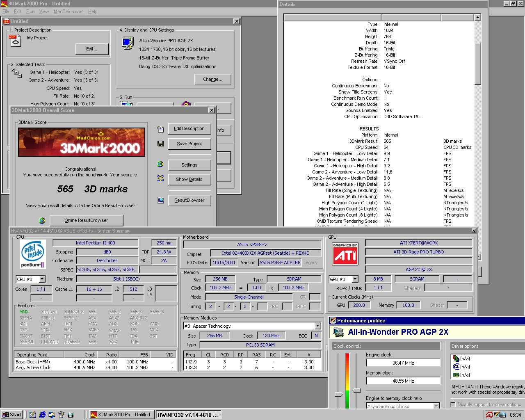Open the View menu

point(44,11)
